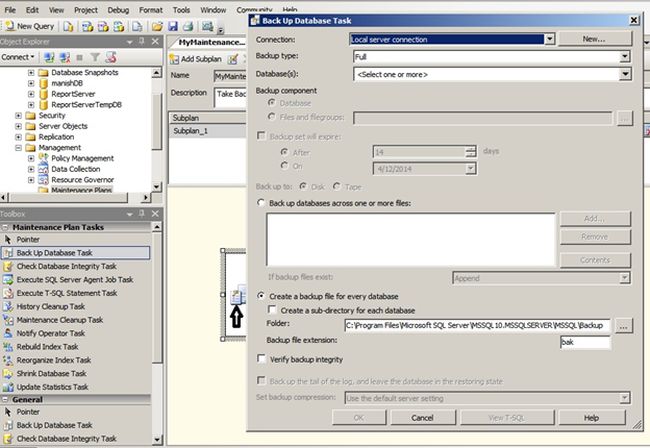
Task: Close the Object Explorer panel
Action: pyautogui.click(x=155, y=41)
